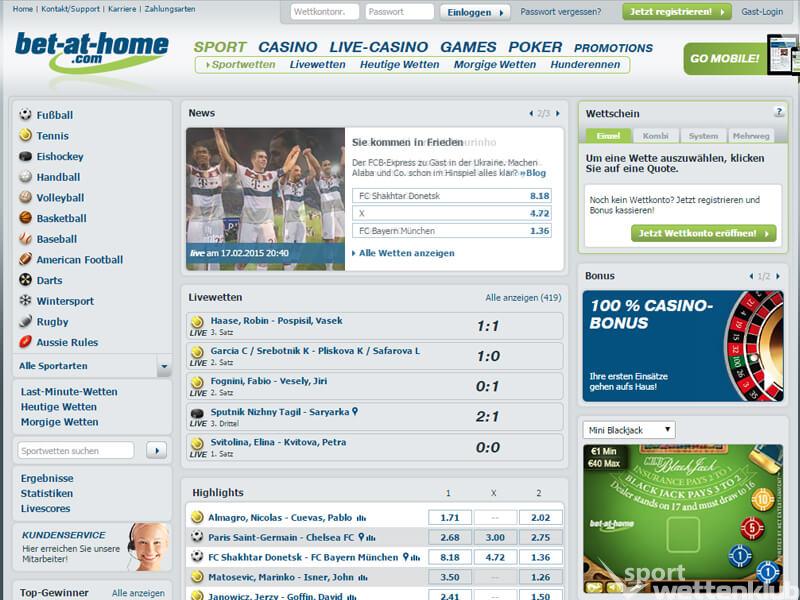
Task: Open the Wettschein help question mark icon
Action: coord(779,112)
